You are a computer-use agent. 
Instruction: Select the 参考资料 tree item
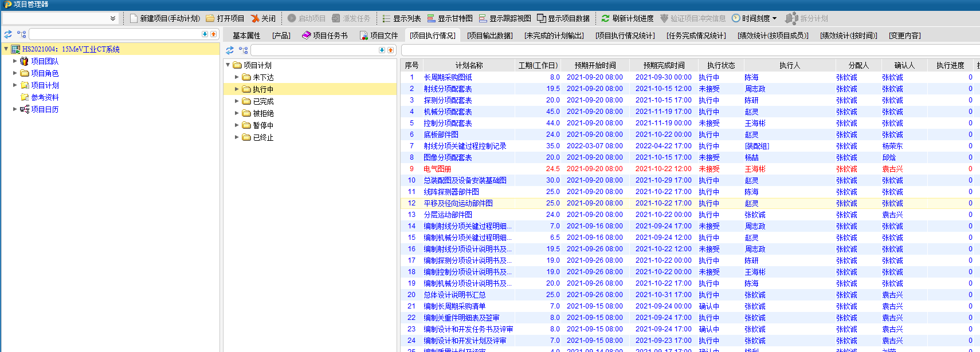(x=45, y=97)
